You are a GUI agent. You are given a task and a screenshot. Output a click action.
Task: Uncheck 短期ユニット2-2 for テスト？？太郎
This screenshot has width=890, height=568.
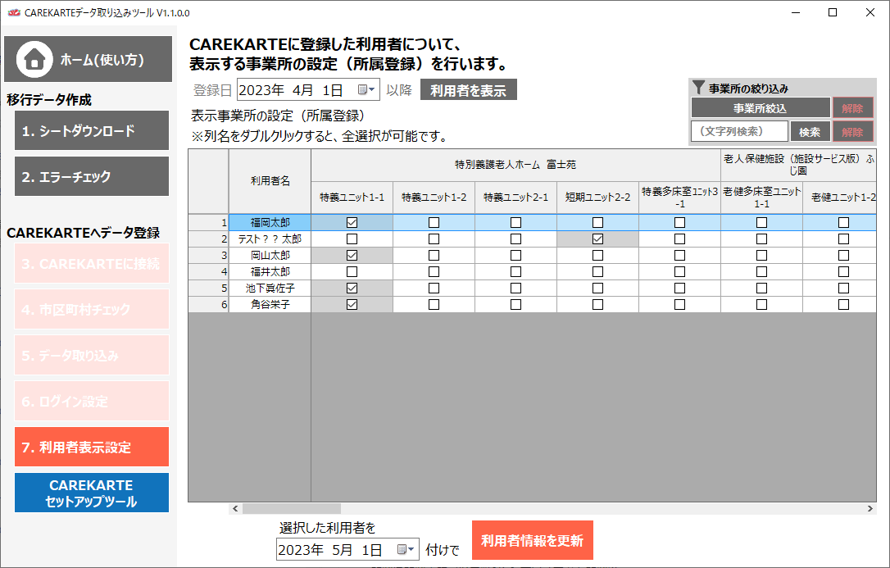point(598,239)
